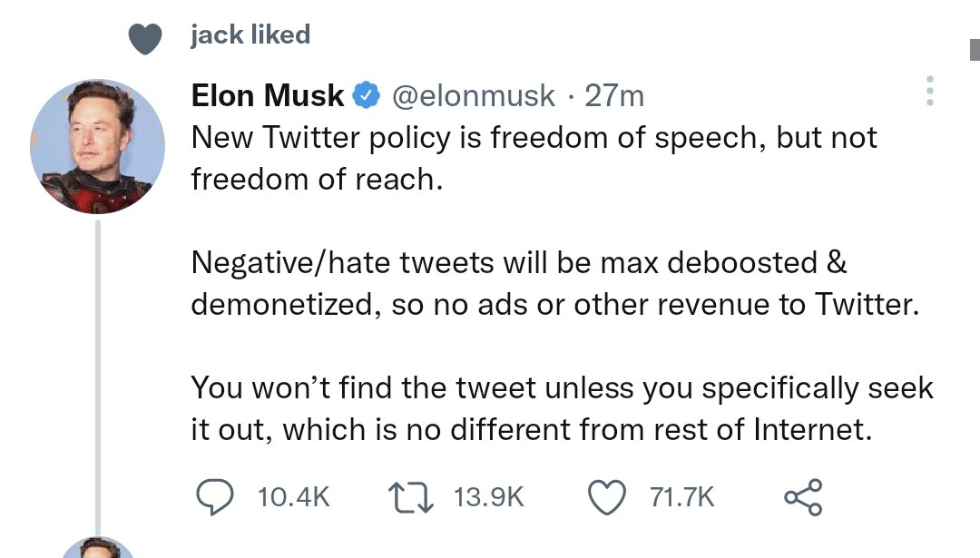Click the blue verified badge

click(x=366, y=95)
